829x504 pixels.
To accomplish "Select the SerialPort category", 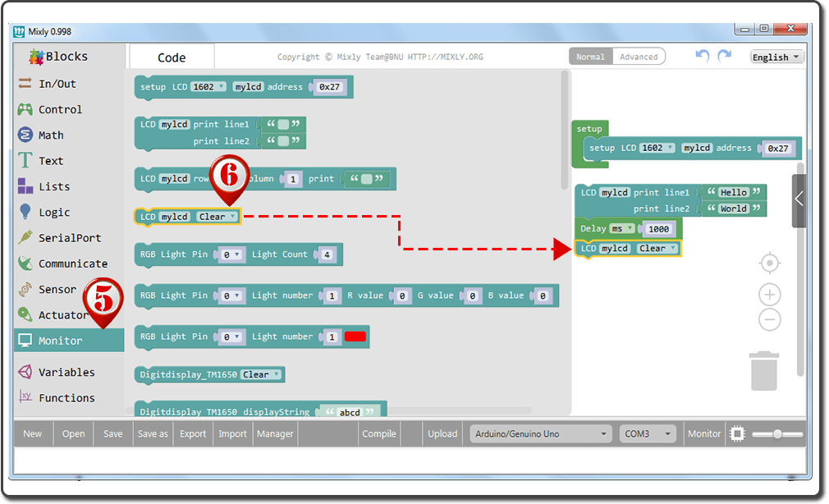I will coord(69,237).
